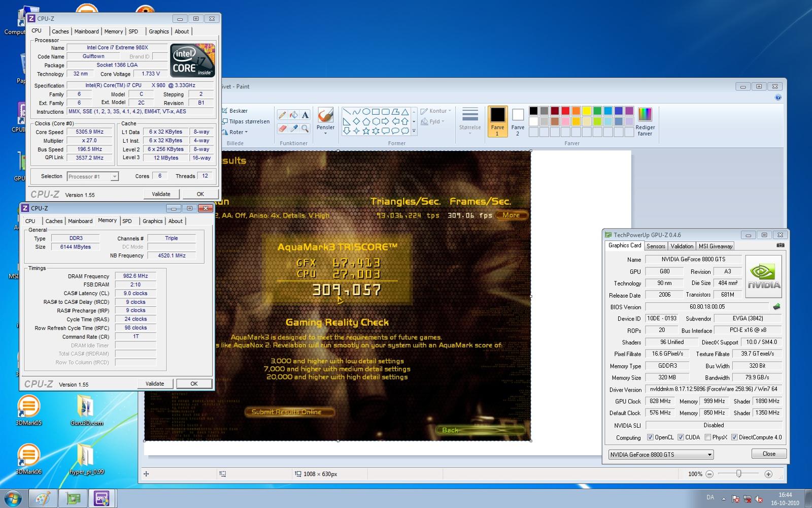The image size is (812, 508).
Task: Click Tilpas størrelsen resize option
Action: [x=246, y=121]
